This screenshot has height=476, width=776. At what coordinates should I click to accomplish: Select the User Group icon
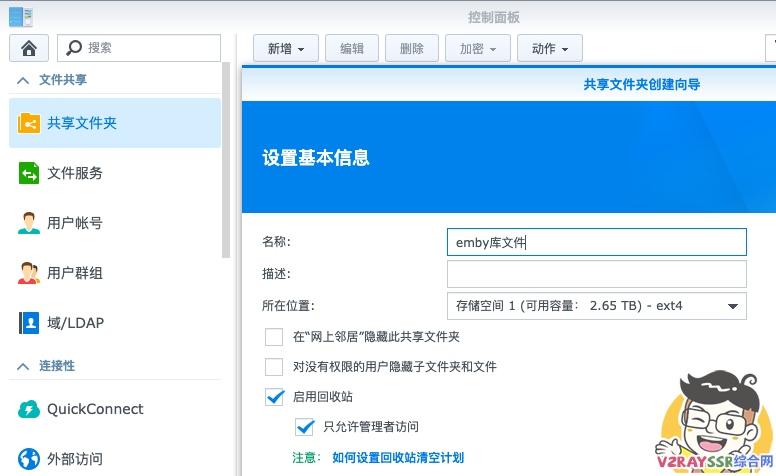(29, 273)
